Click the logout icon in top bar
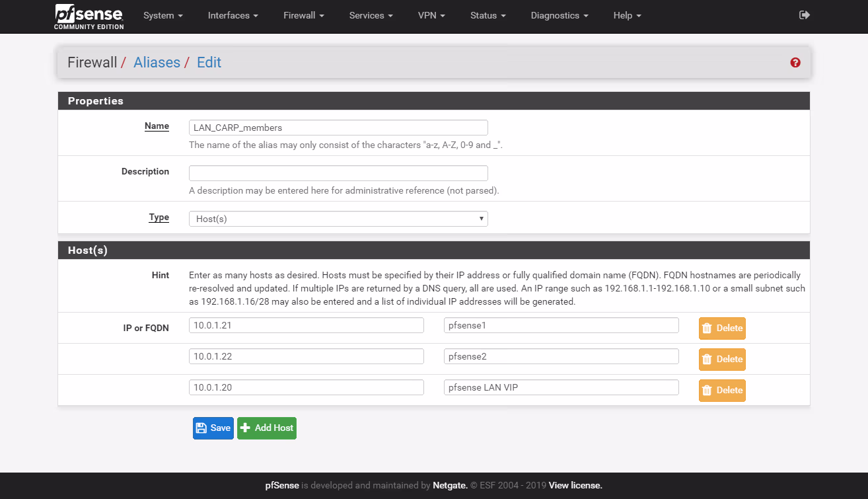The image size is (868, 499). [x=804, y=15]
